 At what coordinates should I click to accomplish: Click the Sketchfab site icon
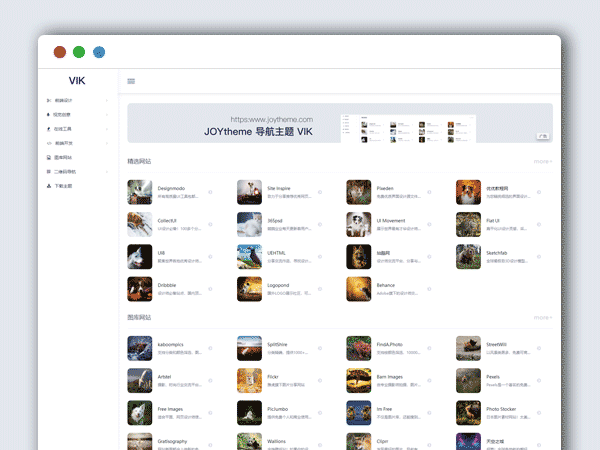(468, 257)
